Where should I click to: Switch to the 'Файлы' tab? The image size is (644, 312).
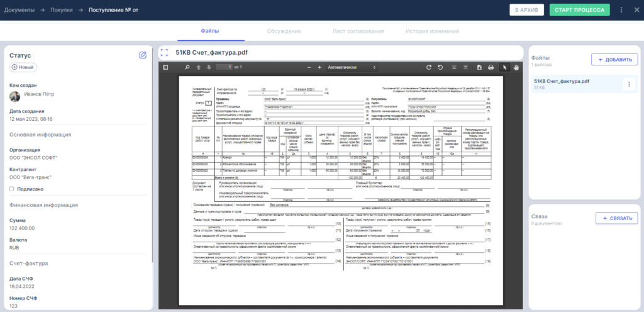click(210, 31)
